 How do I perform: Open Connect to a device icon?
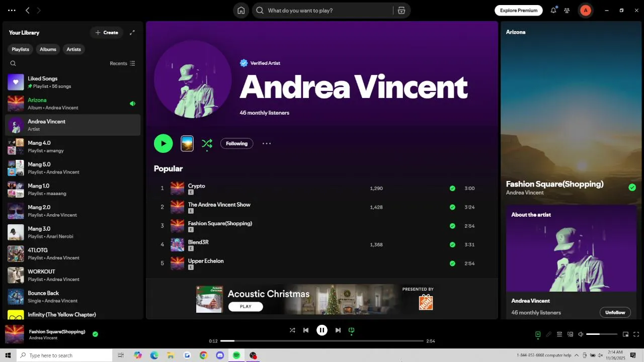[571, 334]
